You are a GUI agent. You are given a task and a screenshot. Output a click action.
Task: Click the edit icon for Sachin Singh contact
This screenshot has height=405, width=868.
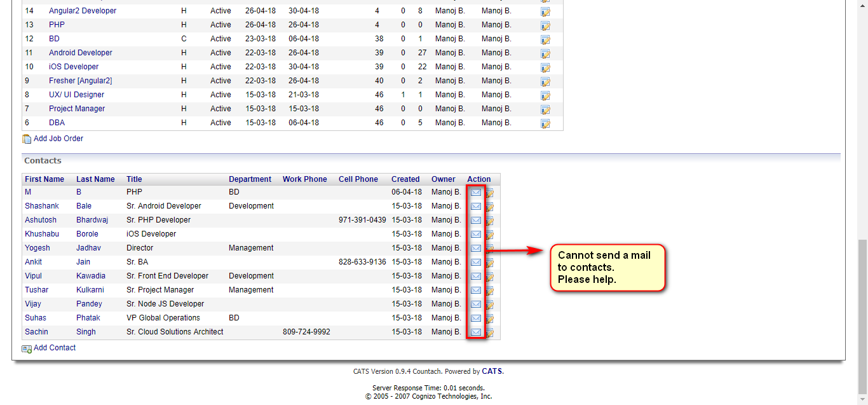490,333
